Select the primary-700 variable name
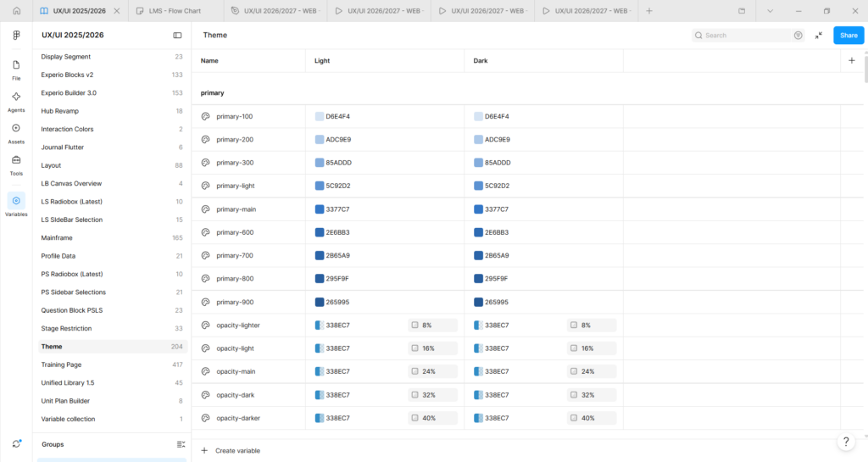Screen dimensions: 868x462 [235, 256]
